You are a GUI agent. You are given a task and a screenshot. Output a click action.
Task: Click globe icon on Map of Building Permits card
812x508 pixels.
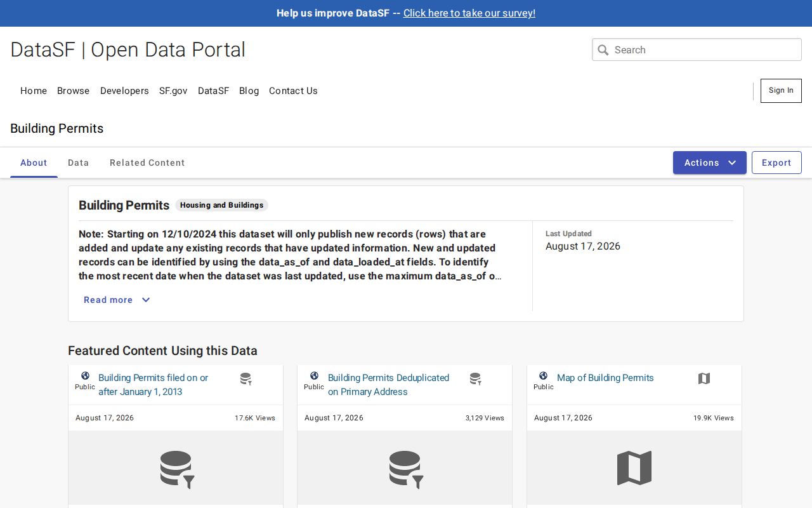(x=543, y=376)
